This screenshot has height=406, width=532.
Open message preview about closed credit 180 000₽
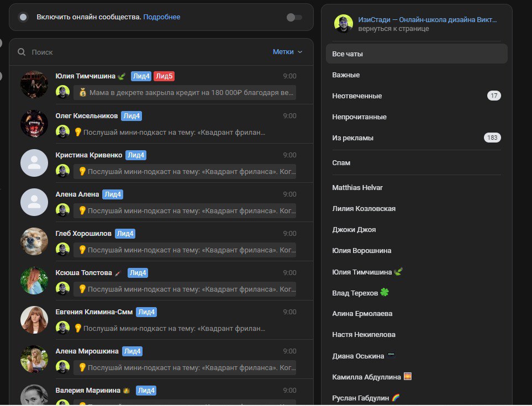pos(185,93)
